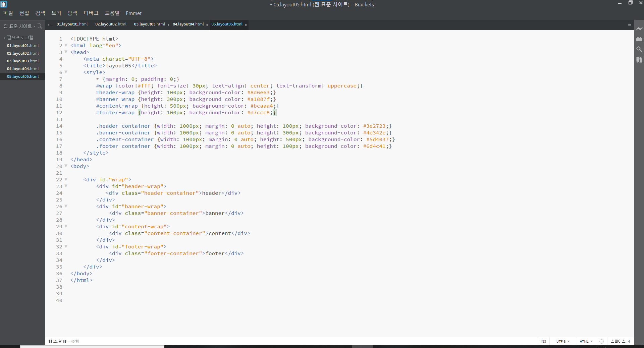Start Live Preview using the lightning icon
Viewport: 644px width, 348px height.
(639, 29)
